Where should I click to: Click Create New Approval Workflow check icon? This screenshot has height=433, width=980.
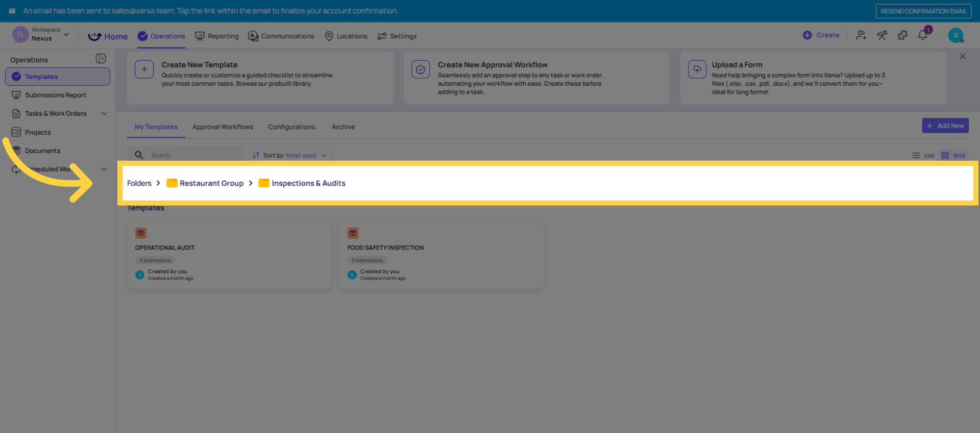(x=421, y=69)
